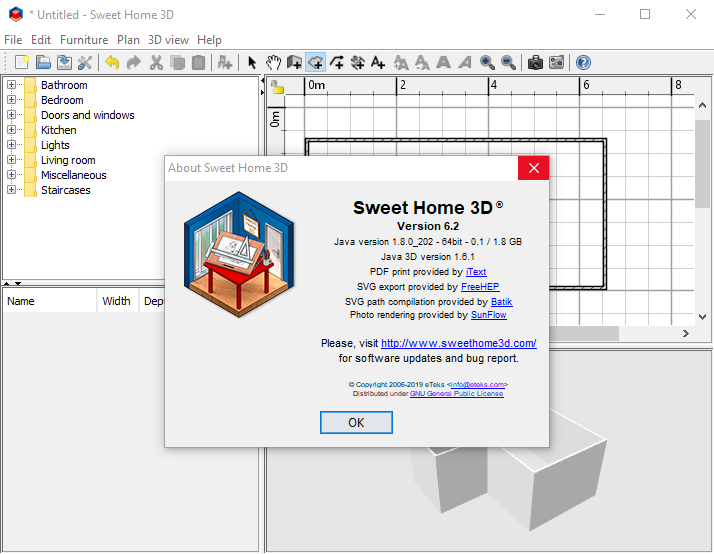Screen dimensions: 714x554
Task: Open the FreeHEP link
Action: (480, 287)
